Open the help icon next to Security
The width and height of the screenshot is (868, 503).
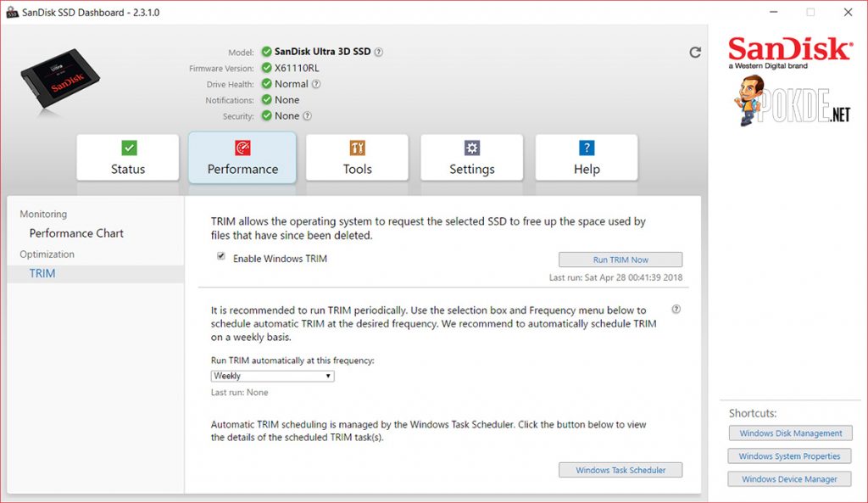tap(307, 115)
